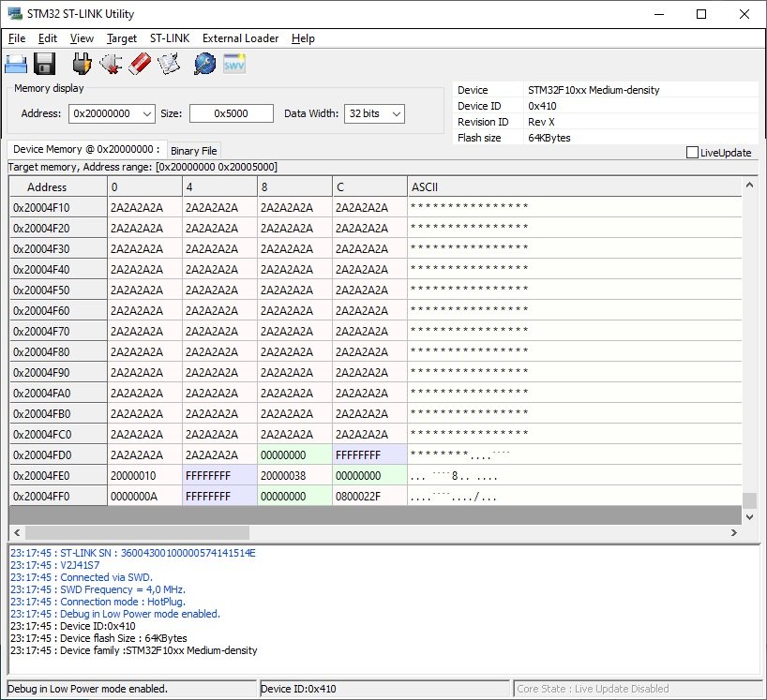Click the column header labeled 4
767x700 pixels.
[219, 186]
